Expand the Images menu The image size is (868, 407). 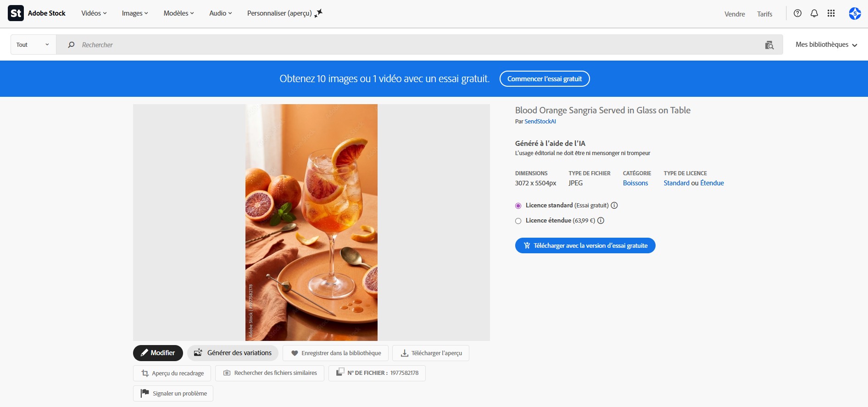pyautogui.click(x=135, y=13)
